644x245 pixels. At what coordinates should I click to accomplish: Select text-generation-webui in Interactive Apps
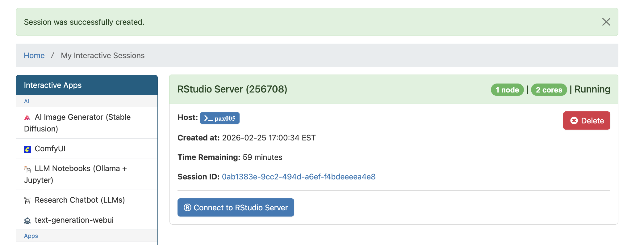tap(74, 220)
